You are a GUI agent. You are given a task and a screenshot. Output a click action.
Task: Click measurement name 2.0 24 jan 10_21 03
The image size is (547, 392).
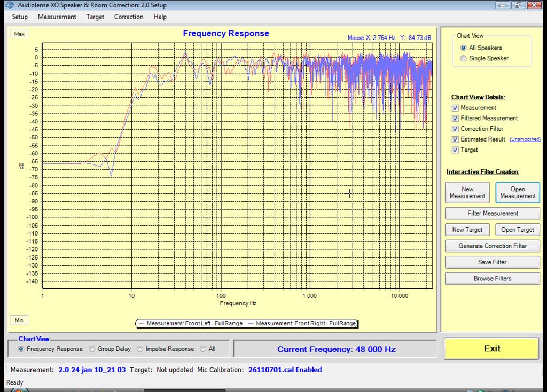92,370
